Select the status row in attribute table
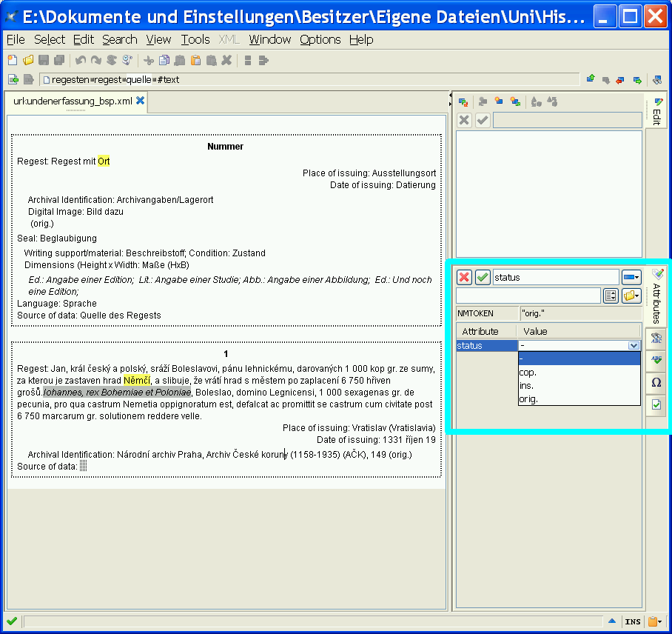This screenshot has width=672, height=634. 487,345
